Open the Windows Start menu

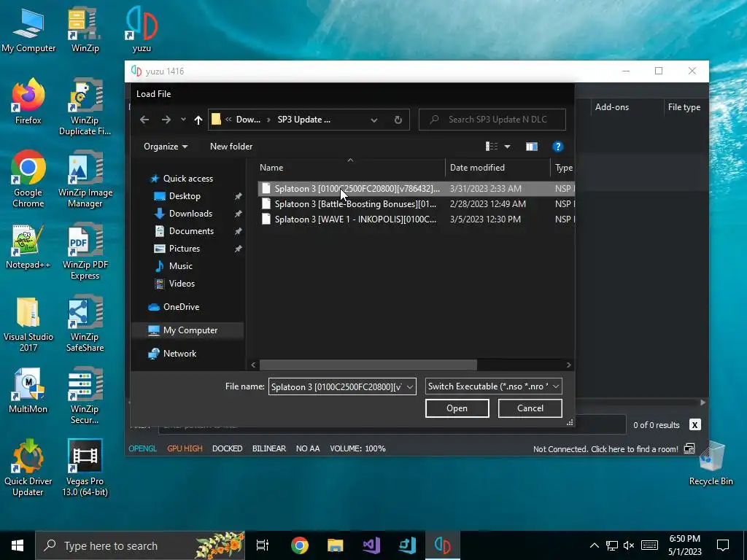(x=18, y=545)
